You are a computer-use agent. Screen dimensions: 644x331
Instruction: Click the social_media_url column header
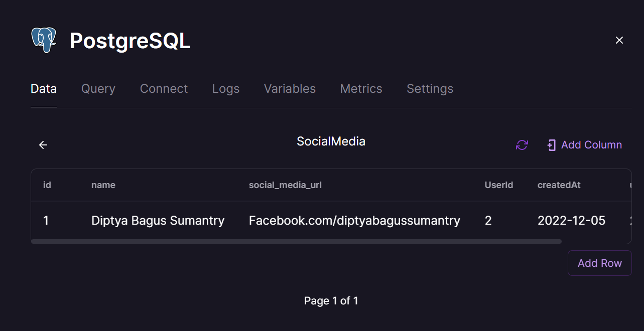pos(285,185)
